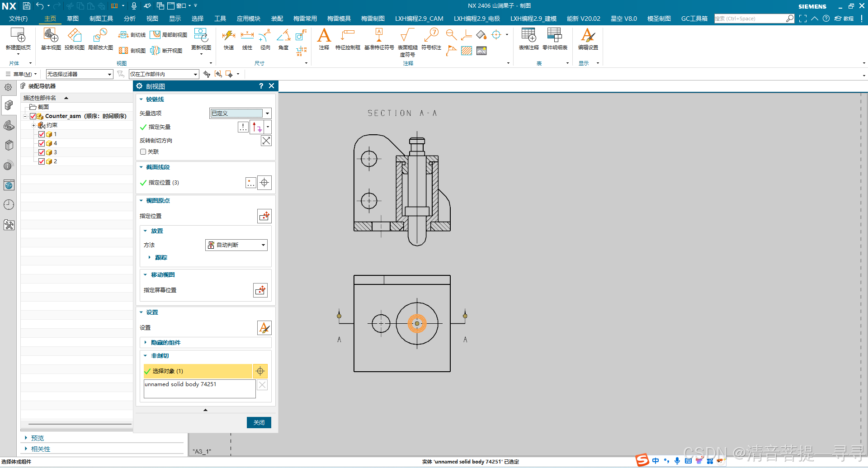Open the 局部放大图 detail view tool
Viewport: 868px width, 468px height.
100,35
